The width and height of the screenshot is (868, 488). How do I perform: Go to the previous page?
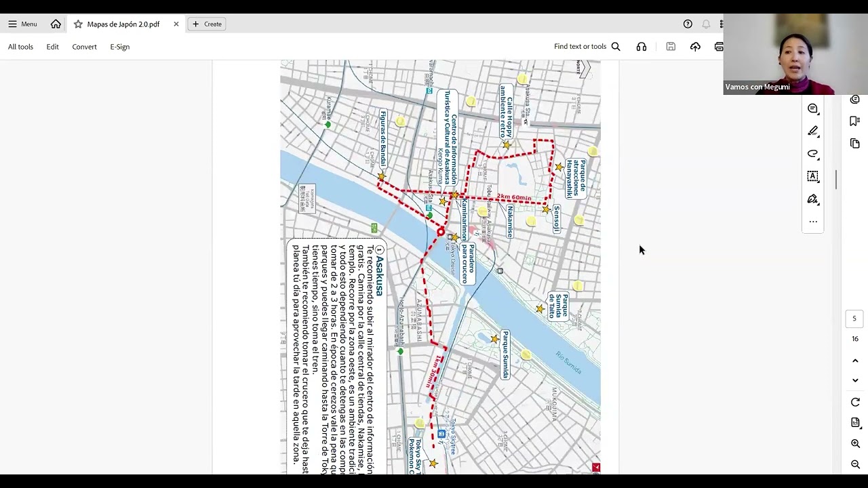pos(855,361)
